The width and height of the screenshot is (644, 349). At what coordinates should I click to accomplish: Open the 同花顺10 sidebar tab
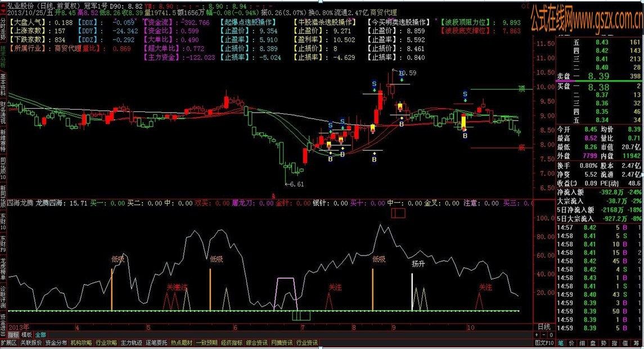(3, 168)
